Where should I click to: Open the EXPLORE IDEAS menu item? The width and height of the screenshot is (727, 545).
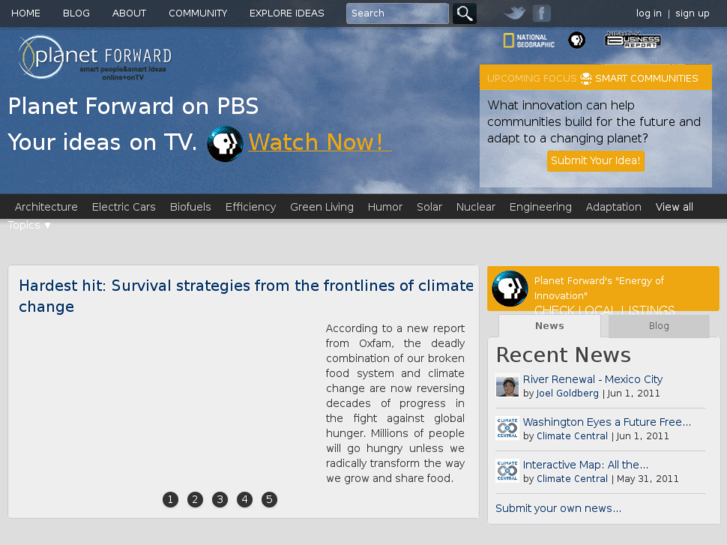[x=287, y=13]
